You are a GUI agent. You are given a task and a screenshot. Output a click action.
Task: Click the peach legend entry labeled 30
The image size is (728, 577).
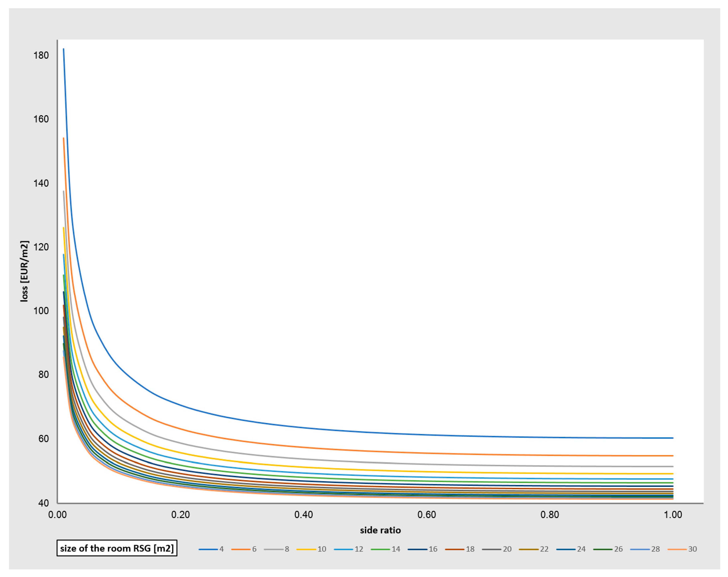coord(683,549)
